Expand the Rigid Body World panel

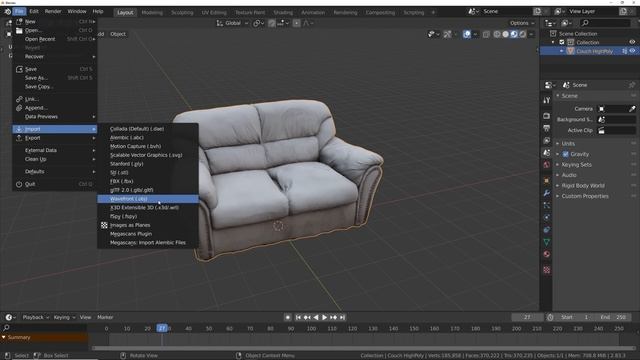tap(583, 185)
